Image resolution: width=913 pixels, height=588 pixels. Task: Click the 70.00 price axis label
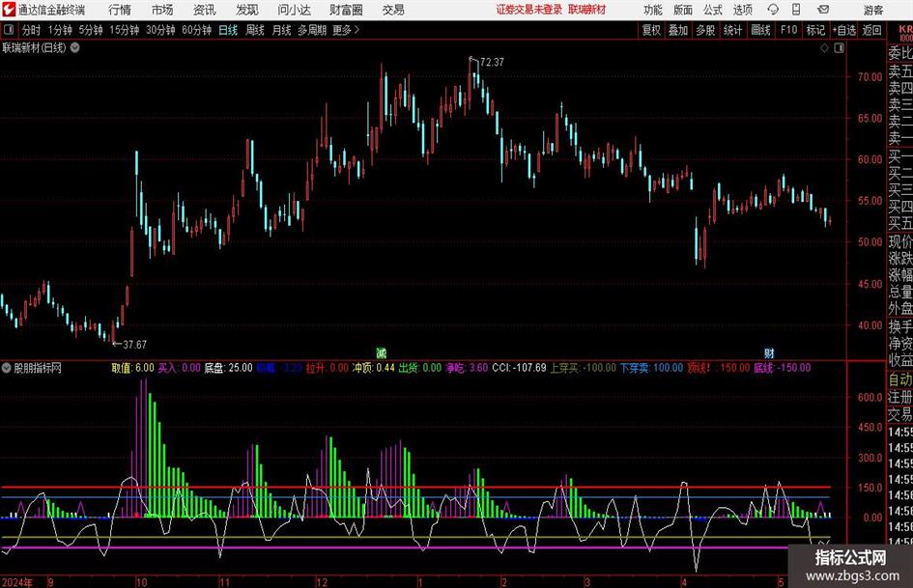tap(870, 77)
